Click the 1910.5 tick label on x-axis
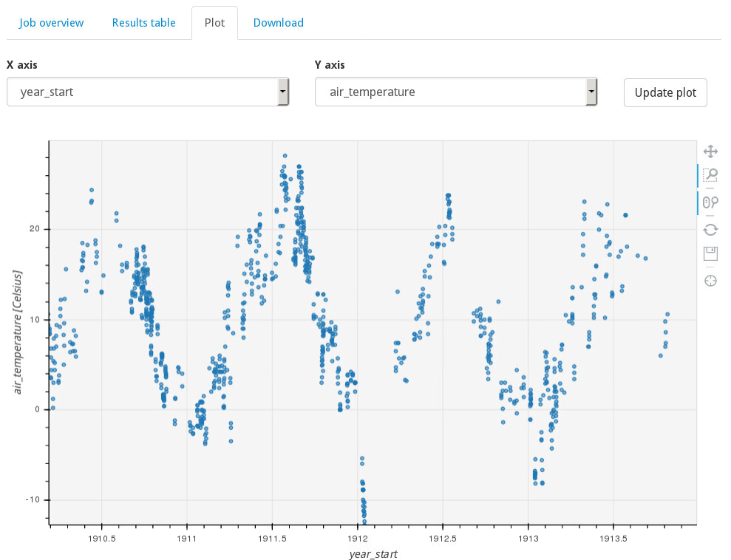731x560 pixels. pos(101,539)
